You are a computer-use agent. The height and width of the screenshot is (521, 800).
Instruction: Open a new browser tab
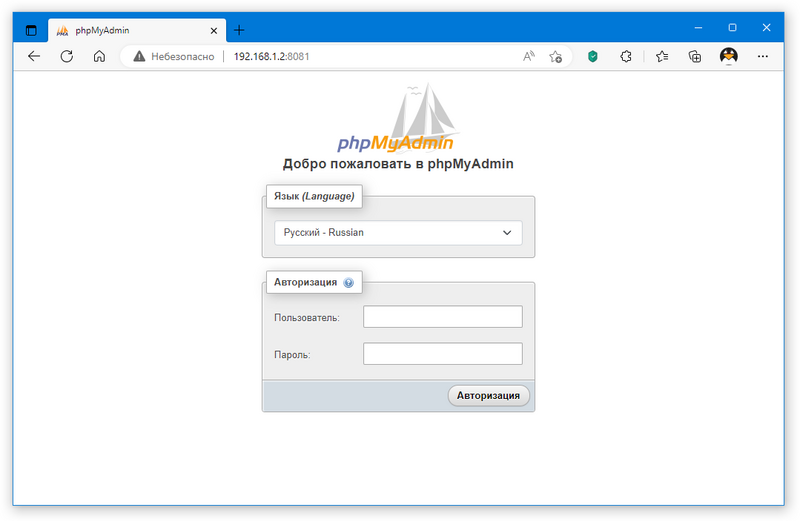point(239,31)
